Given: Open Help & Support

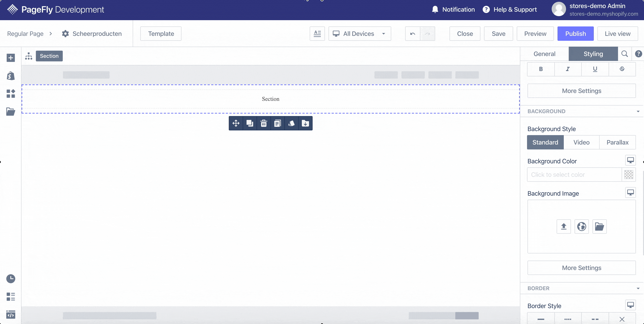Looking at the screenshot, I should [510, 9].
